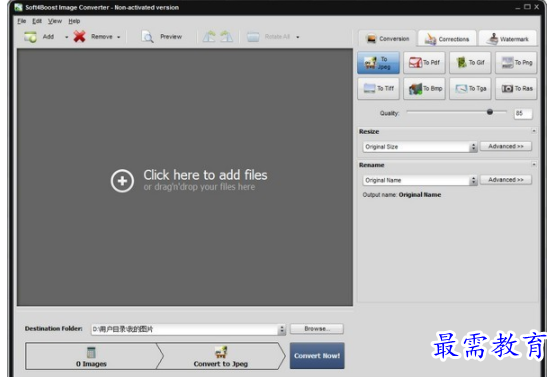Click the 'Click here to add files' text
This screenshot has height=377, width=555.
205,175
